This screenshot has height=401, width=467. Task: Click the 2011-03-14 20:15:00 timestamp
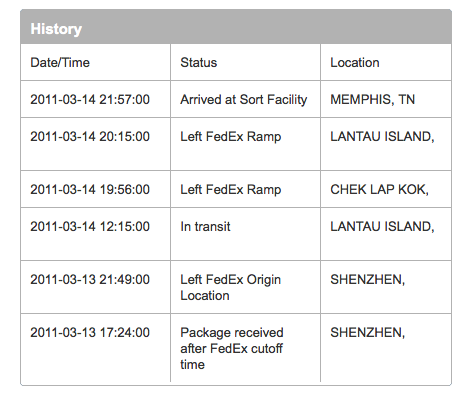coord(90,136)
